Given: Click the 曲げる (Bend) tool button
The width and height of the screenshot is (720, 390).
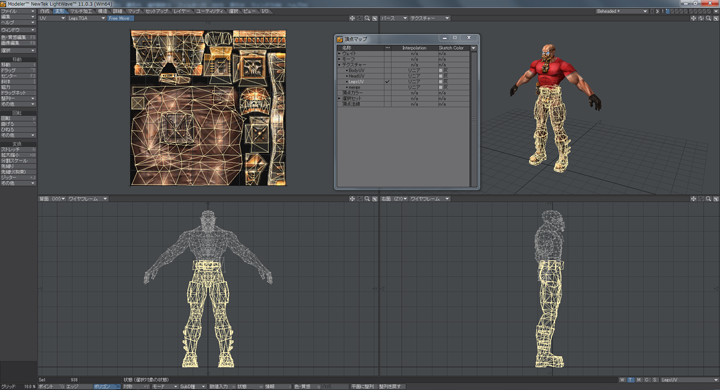Looking at the screenshot, I should point(18,124).
